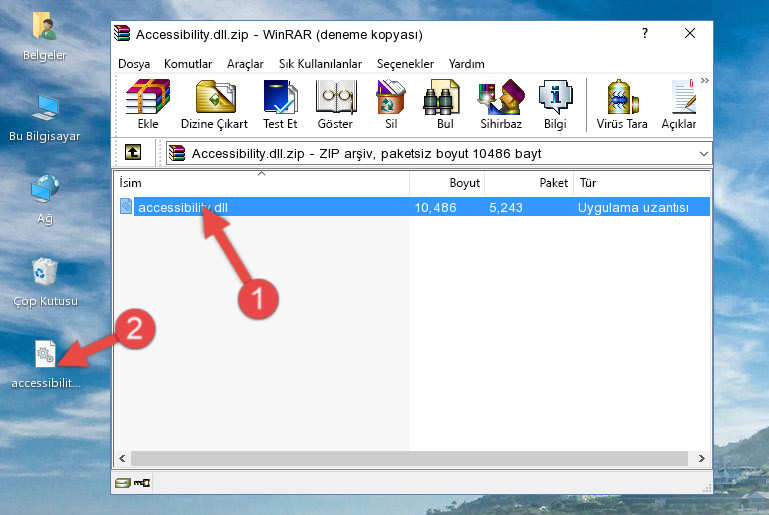Click the 10,486 size value
The image size is (769, 515).
(436, 207)
